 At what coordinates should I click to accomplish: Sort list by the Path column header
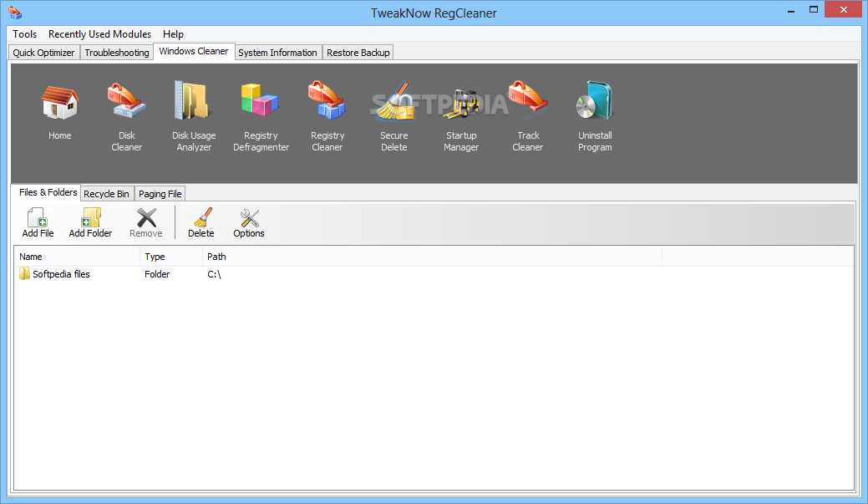pos(433,257)
